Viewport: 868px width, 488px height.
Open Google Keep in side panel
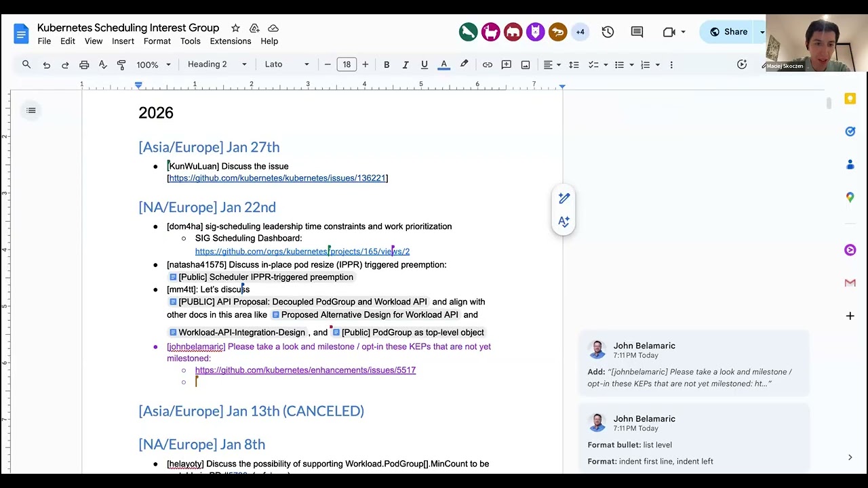point(850,99)
